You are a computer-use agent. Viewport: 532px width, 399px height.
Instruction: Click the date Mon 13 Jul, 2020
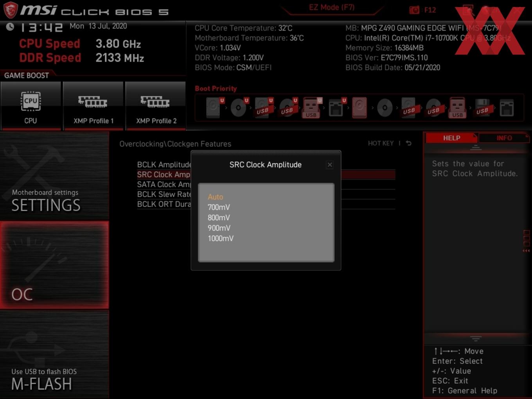coord(98,26)
